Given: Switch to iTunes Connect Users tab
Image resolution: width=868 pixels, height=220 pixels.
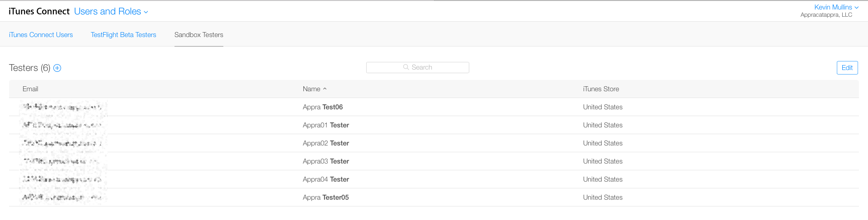Looking at the screenshot, I should coord(41,35).
